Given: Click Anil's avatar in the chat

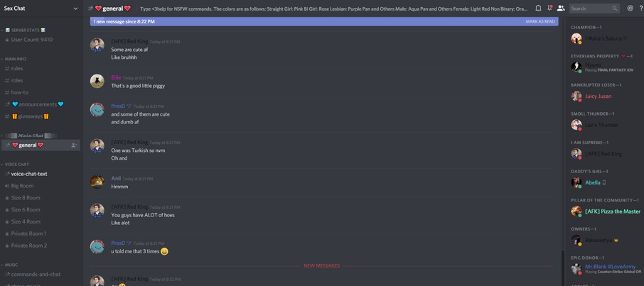Looking at the screenshot, I should pos(97,182).
